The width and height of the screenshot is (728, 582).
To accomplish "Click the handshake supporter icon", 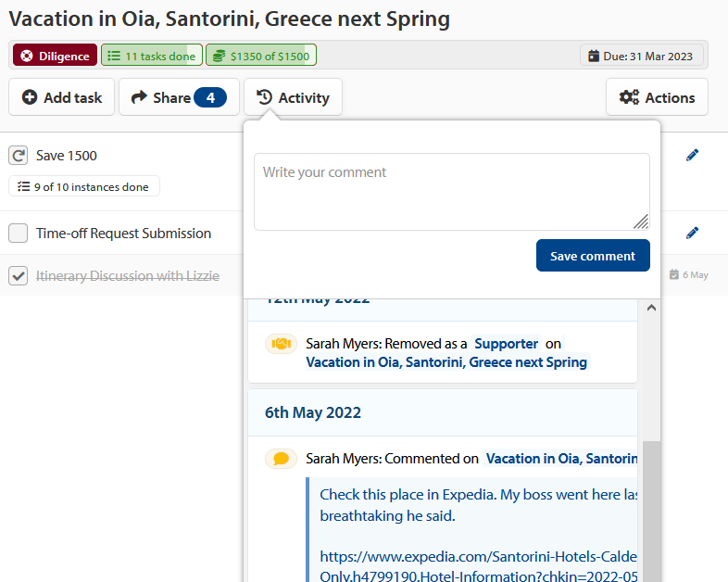I will click(281, 344).
